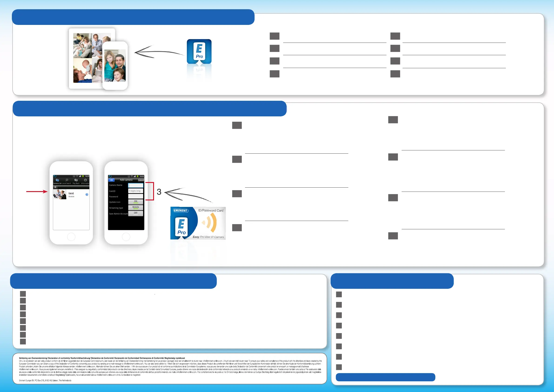
Task: Open Local Search magnifier icon
Action: click(67, 180)
